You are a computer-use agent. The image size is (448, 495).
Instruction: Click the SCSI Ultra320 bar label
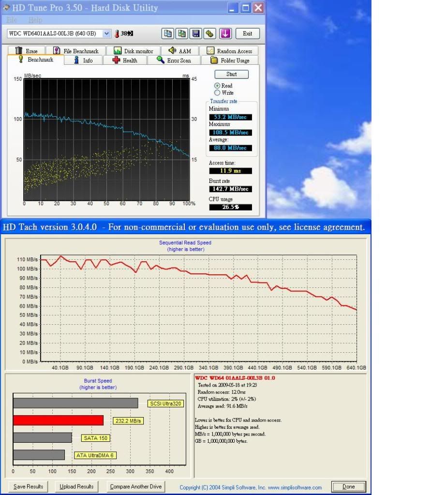click(165, 404)
